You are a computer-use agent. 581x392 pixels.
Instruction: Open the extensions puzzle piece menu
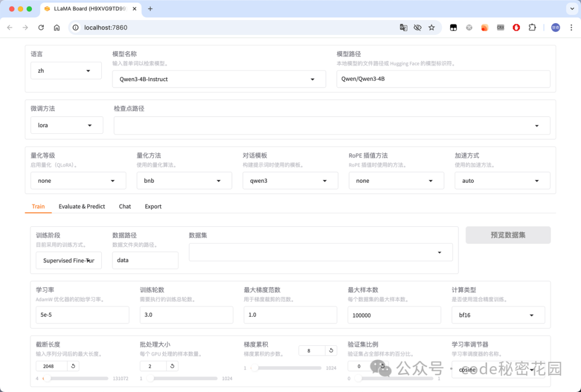pos(532,27)
